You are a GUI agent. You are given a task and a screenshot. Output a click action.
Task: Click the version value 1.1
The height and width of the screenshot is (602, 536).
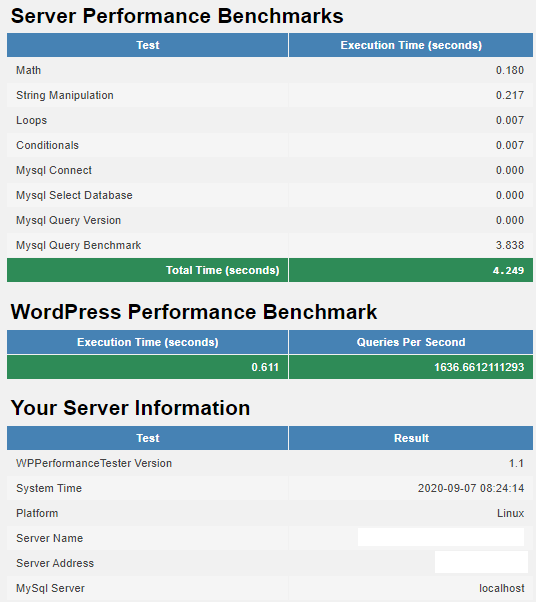[x=516, y=463]
